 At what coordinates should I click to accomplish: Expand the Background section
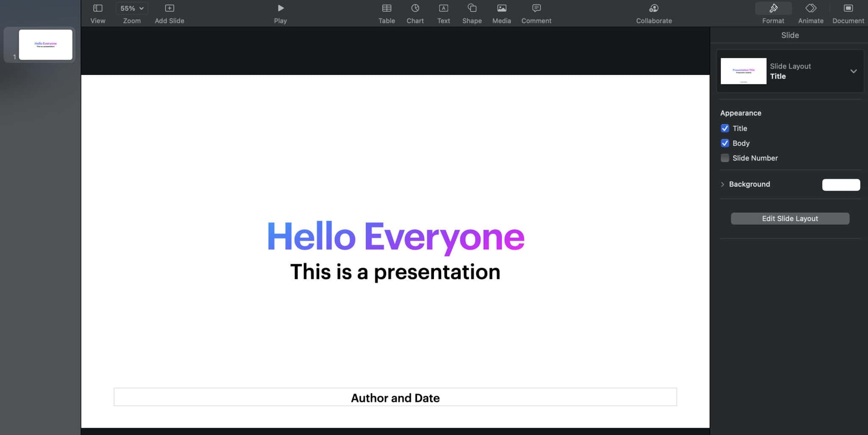722,184
